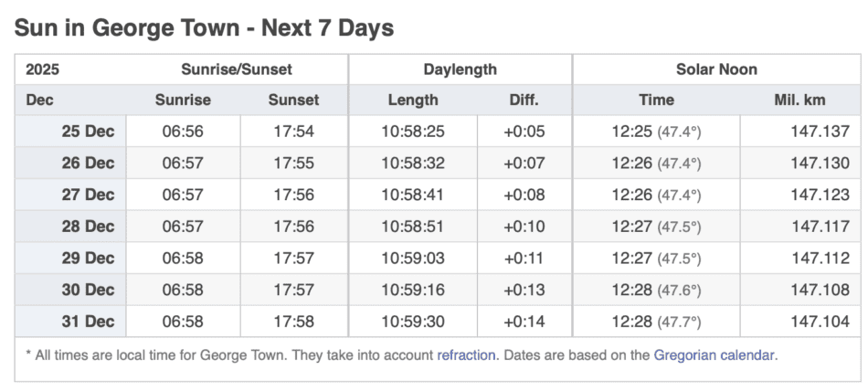868x391 pixels.
Task: Select the Daylength column group header
Action: (x=460, y=69)
